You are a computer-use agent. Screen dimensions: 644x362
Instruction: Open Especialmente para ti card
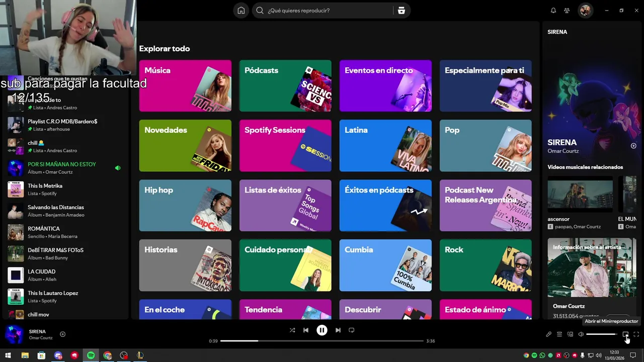pos(486,86)
